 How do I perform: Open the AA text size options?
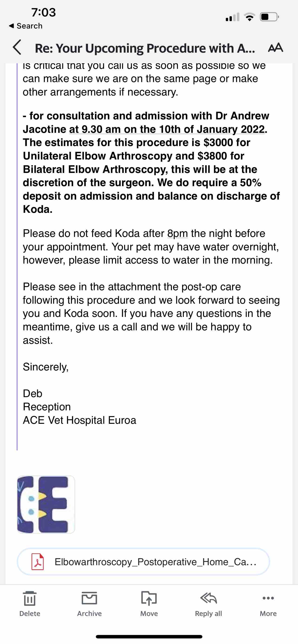[x=275, y=48]
